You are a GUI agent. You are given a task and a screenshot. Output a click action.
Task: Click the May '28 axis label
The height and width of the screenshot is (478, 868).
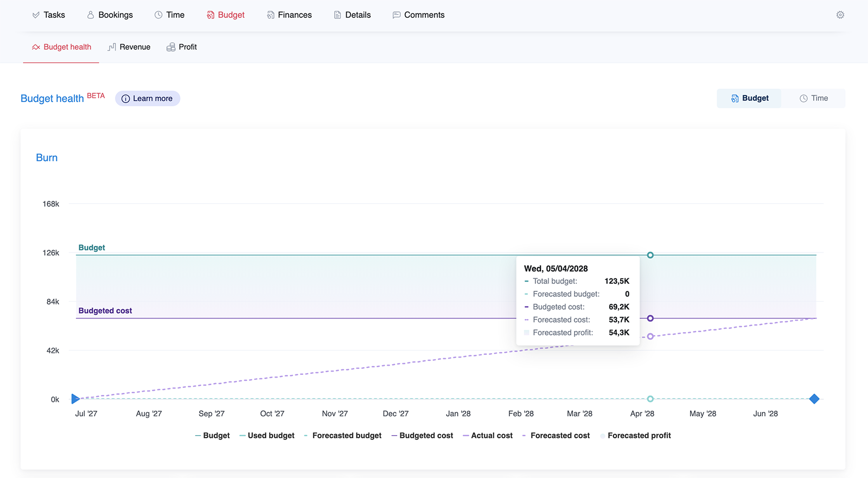(x=703, y=414)
